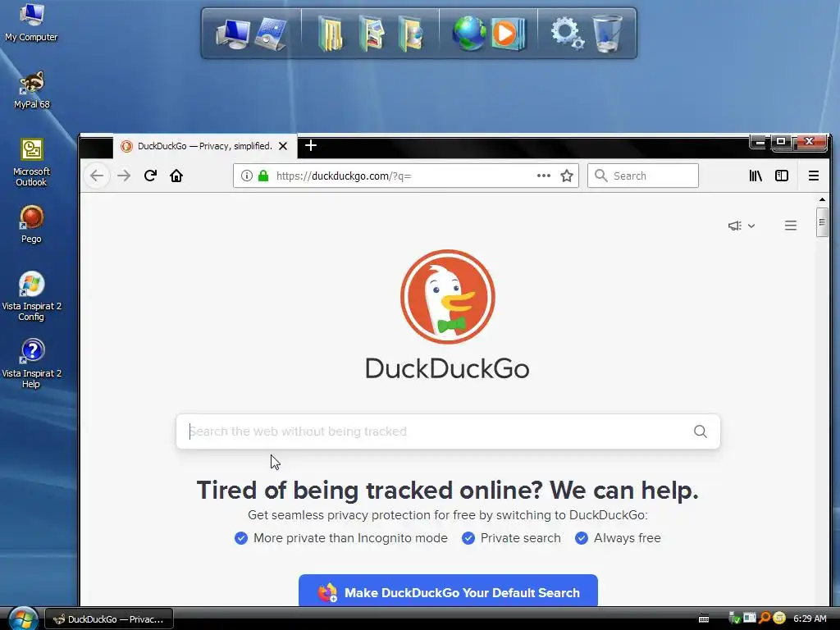Click the 'More private than Incognito mode' text
Viewport: 840px width, 630px height.
pyautogui.click(x=350, y=538)
